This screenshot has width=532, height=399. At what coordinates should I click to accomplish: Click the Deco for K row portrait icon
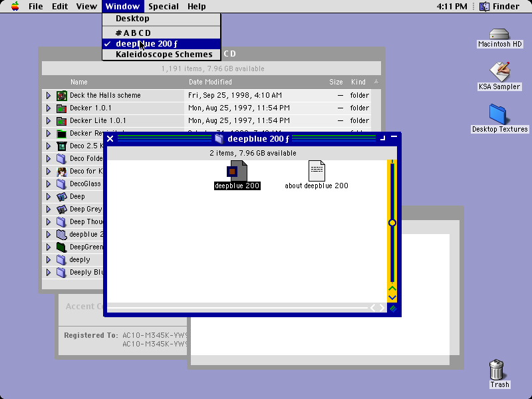pos(61,172)
